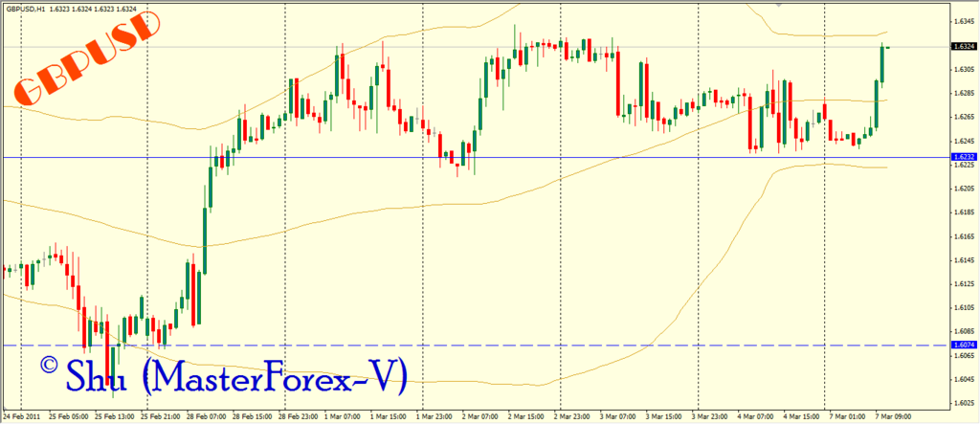980x424 pixels.
Task: Click the 1.6105 price scale label
Action: click(x=961, y=307)
